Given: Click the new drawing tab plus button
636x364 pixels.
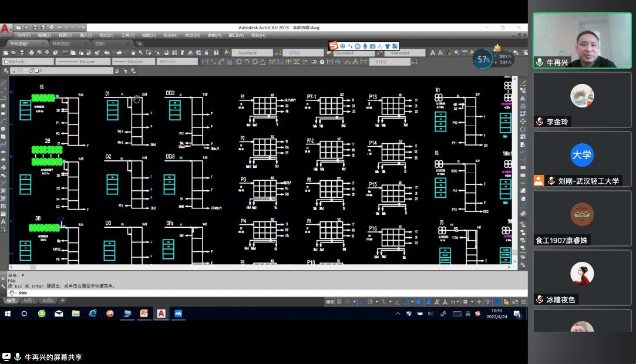Looking at the screenshot, I should point(139,43).
